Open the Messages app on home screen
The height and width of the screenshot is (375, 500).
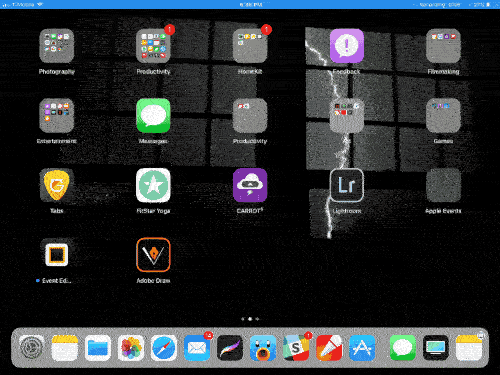coord(153,115)
